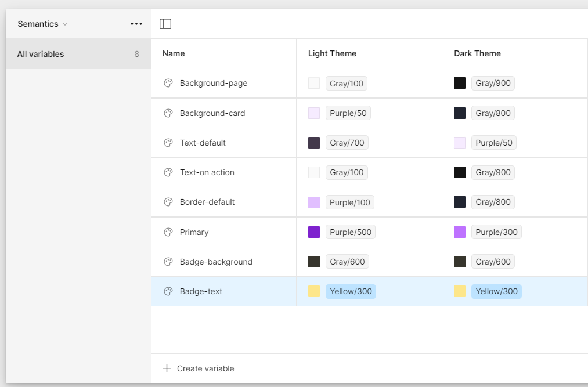Open the more options menu for Semantics collection
588x387 pixels.
[x=136, y=24]
